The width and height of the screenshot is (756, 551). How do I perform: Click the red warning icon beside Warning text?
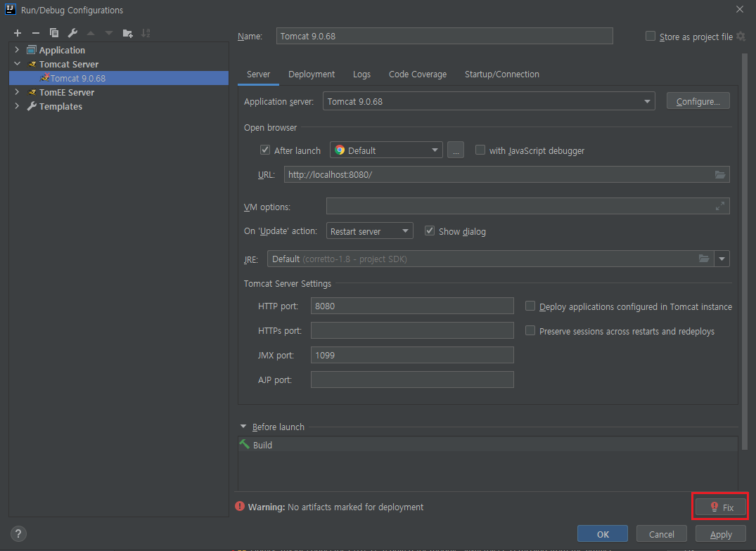pos(240,506)
